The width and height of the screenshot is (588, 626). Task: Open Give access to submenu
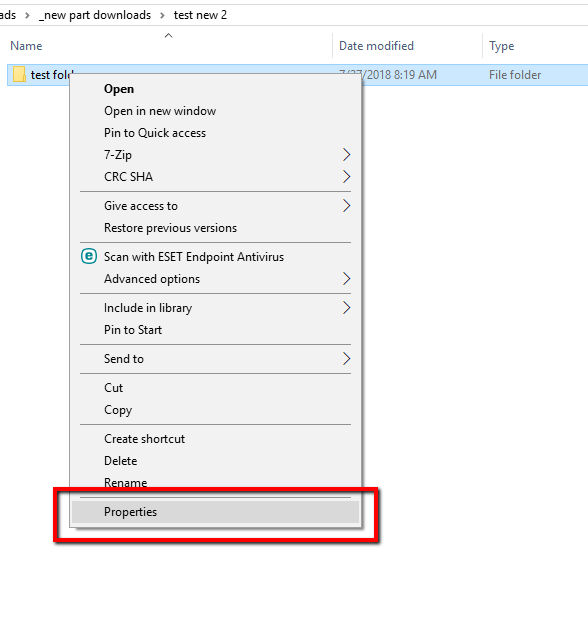[x=216, y=206]
